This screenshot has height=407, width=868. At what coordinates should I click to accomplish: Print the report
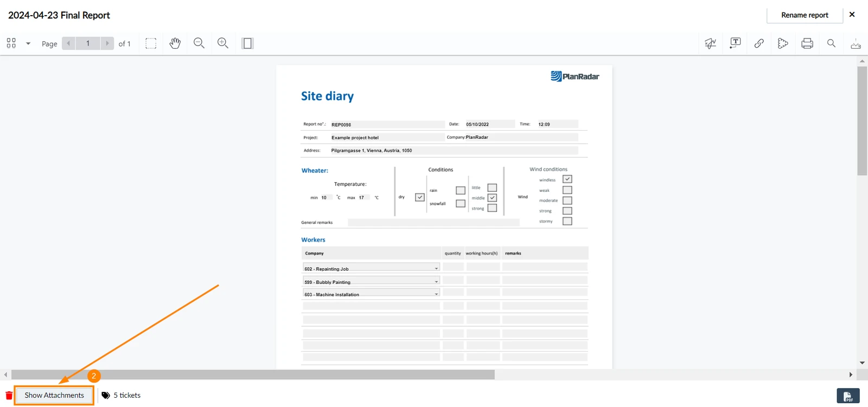click(x=807, y=43)
